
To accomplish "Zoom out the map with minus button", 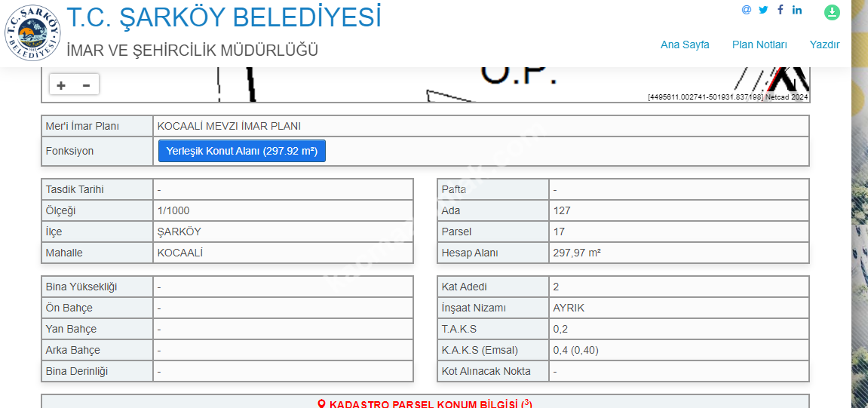I will (x=86, y=85).
